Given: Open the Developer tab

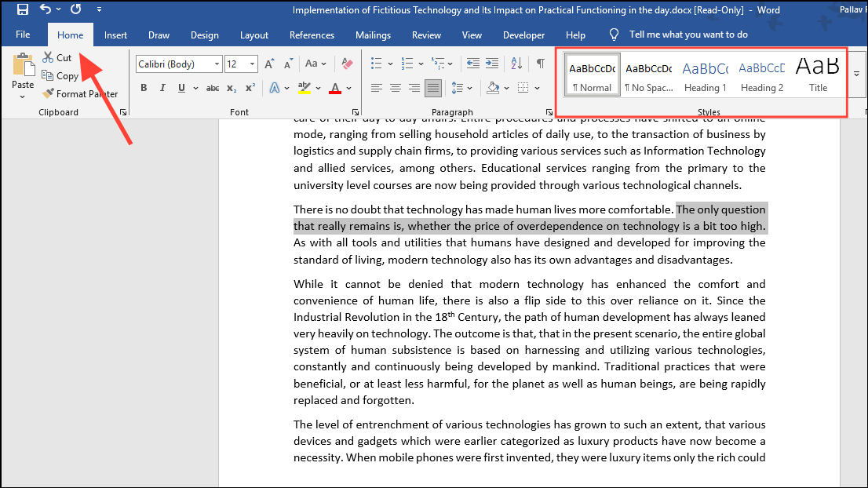Looking at the screenshot, I should click(x=523, y=35).
